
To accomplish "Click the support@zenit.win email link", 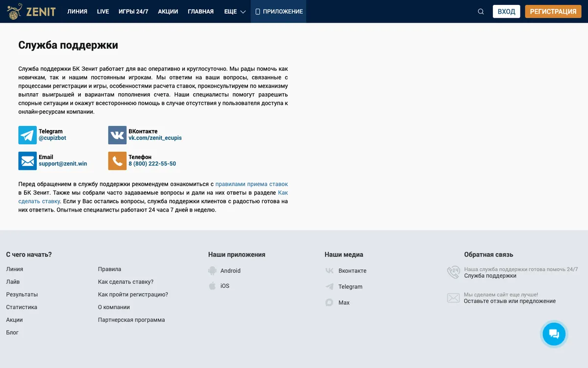I will pos(63,164).
